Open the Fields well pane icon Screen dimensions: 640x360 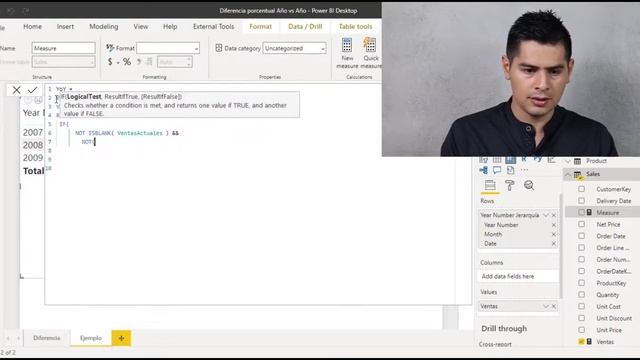(490, 186)
